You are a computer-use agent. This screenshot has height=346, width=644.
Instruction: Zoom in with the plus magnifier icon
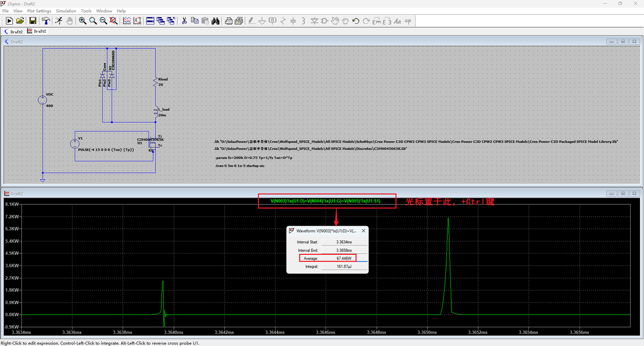tap(83, 21)
